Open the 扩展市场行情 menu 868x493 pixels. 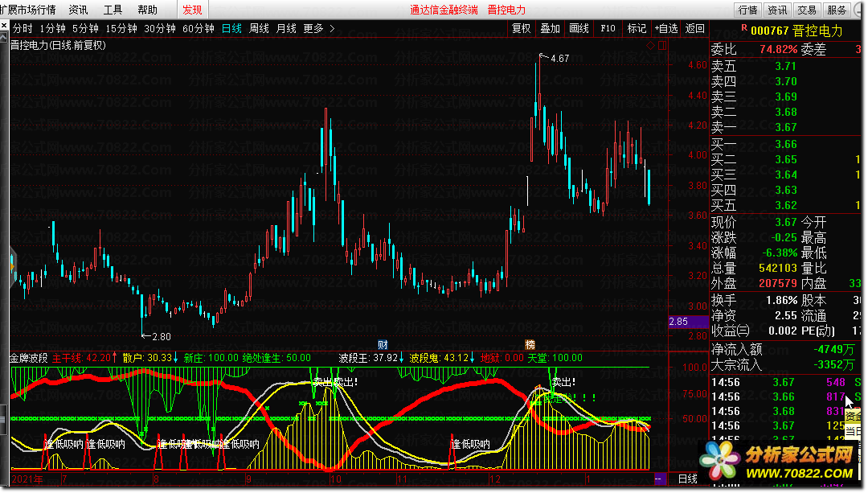click(x=27, y=10)
